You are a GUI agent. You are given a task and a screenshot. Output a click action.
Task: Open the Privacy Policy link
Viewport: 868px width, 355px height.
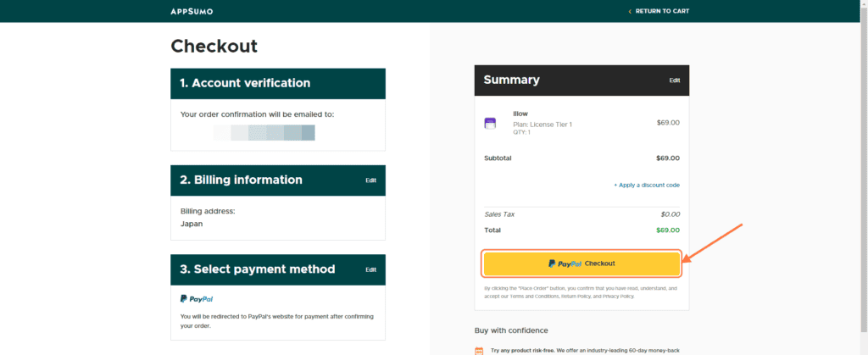(618, 297)
